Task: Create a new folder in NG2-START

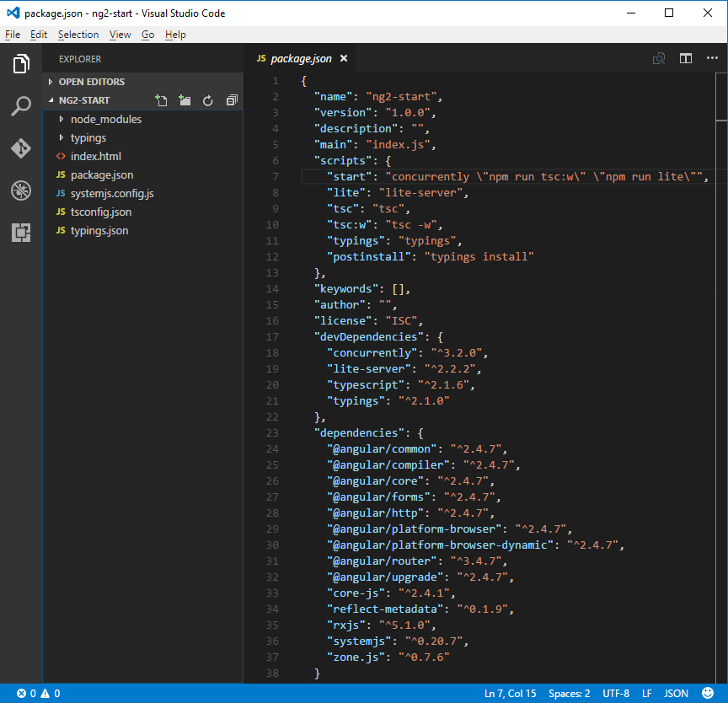Action: pyautogui.click(x=185, y=100)
